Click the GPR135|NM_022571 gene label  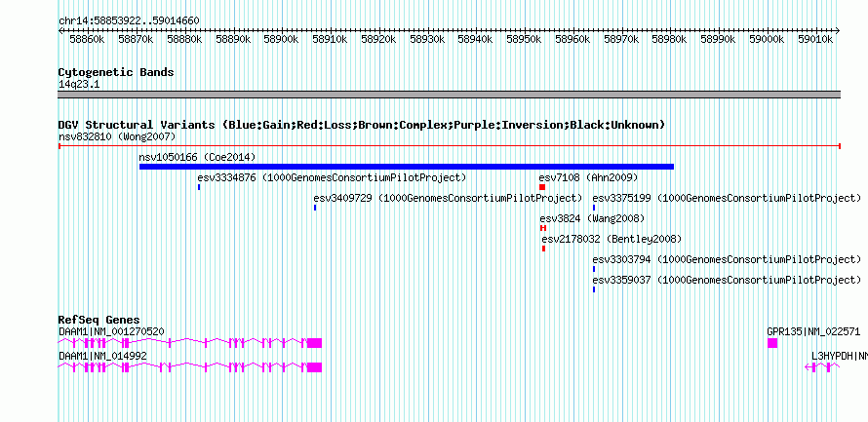[813, 331]
